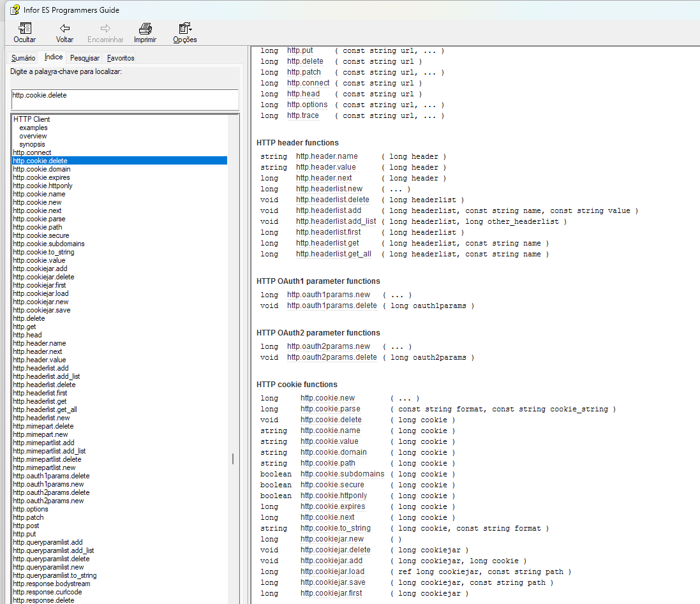Viewport: 700px width, 604px height.
Task: Click the Infor ES Programmers Guide title icon
Action: [x=15, y=10]
